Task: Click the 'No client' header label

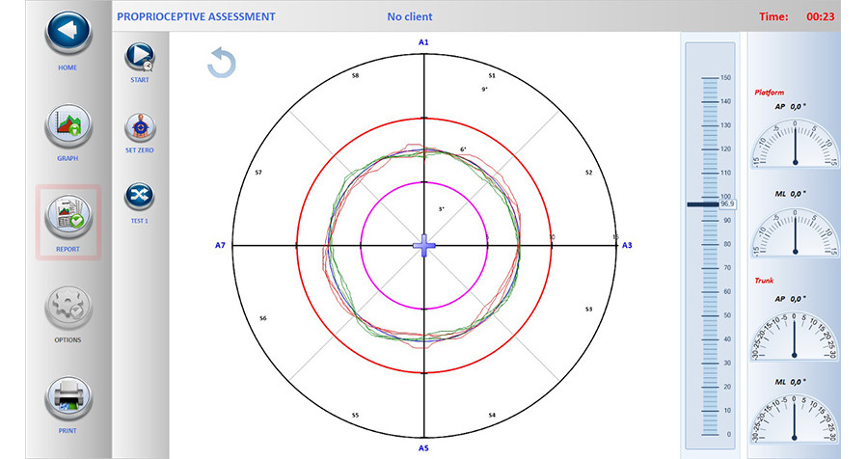Action: coord(409,16)
